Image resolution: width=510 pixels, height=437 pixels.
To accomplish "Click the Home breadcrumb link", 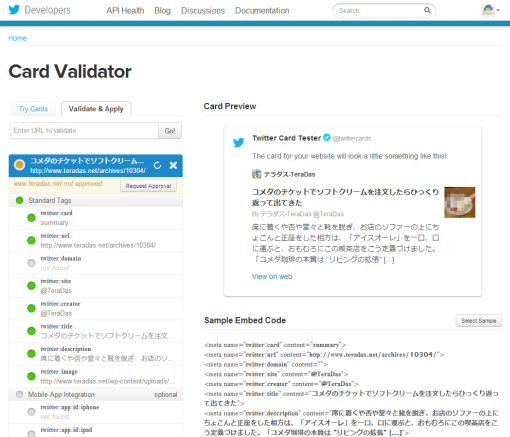I will 17,38.
